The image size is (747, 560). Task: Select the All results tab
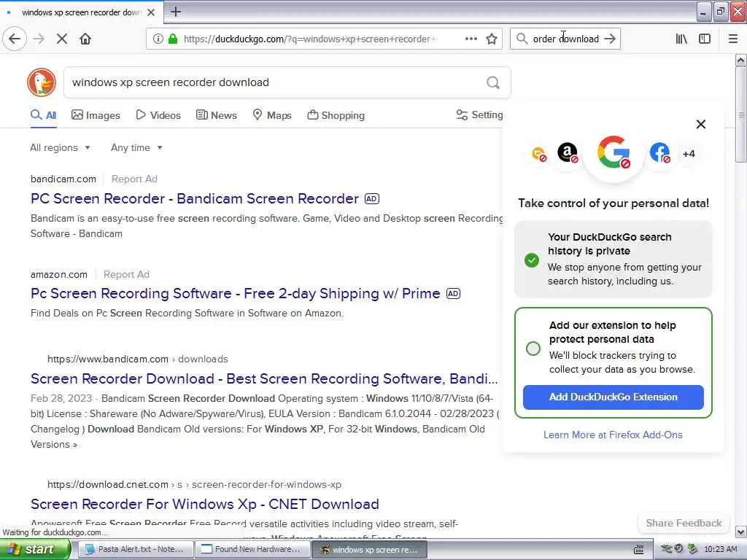tap(43, 115)
